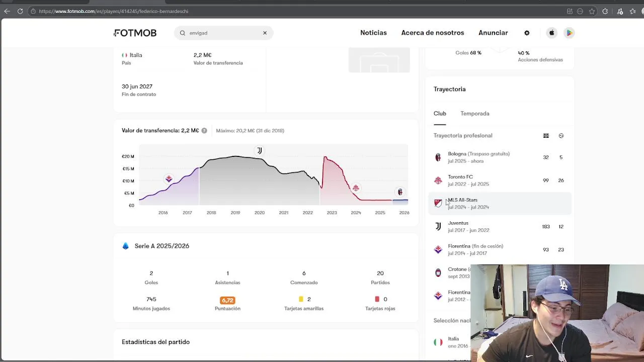Click the Toronto FC marker on chart
The width and height of the screenshot is (644, 362).
click(356, 188)
